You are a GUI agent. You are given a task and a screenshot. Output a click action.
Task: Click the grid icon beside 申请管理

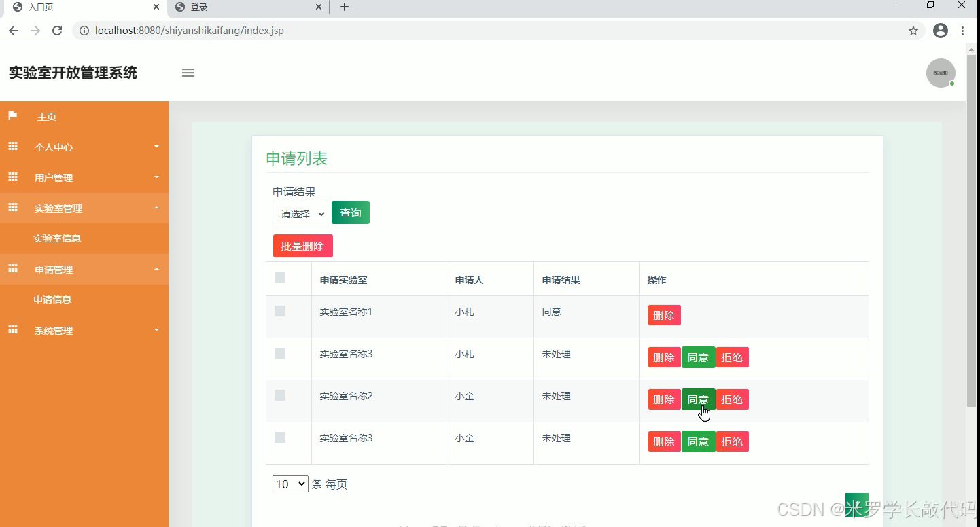point(12,269)
